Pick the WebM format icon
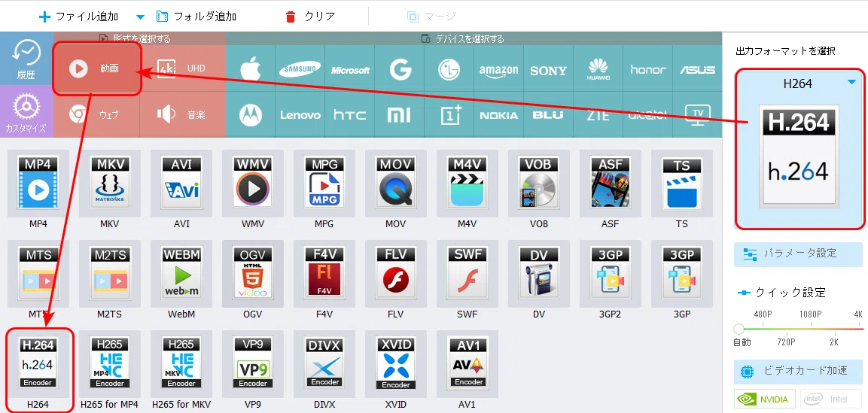Image resolution: width=868 pixels, height=413 pixels. point(181,274)
